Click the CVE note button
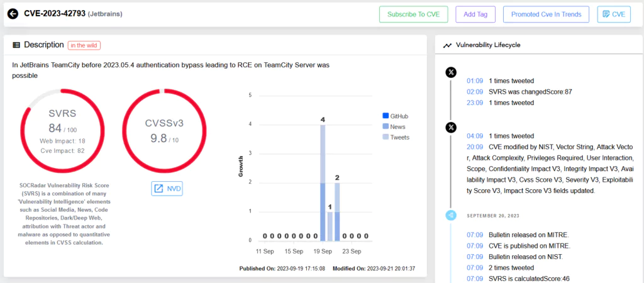Image resolution: width=644 pixels, height=283 pixels. (x=614, y=14)
